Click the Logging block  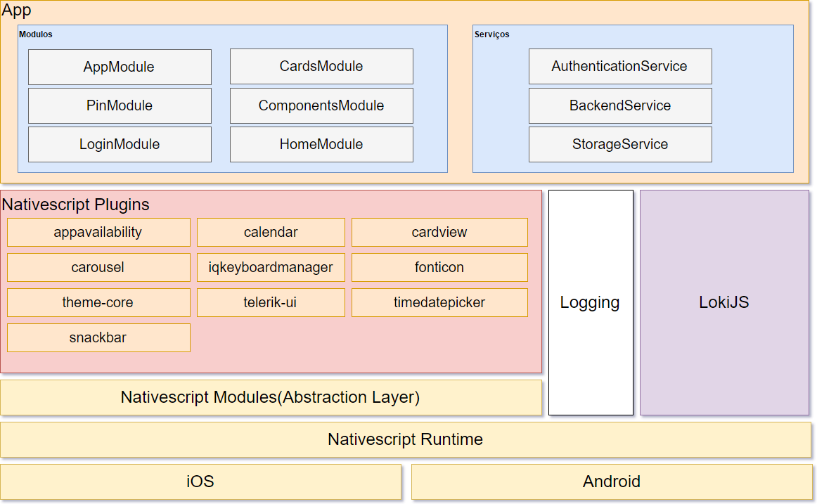591,302
